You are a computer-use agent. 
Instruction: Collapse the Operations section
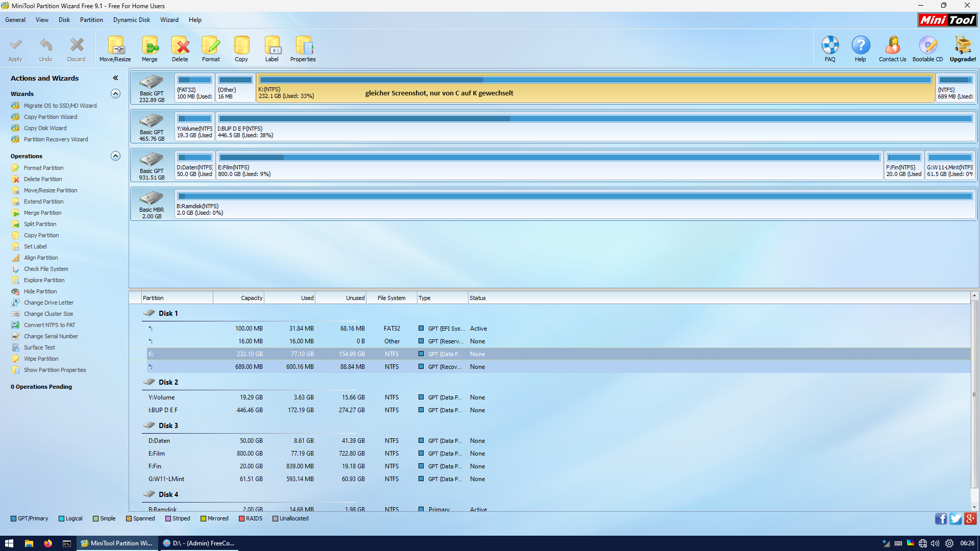coord(116,156)
